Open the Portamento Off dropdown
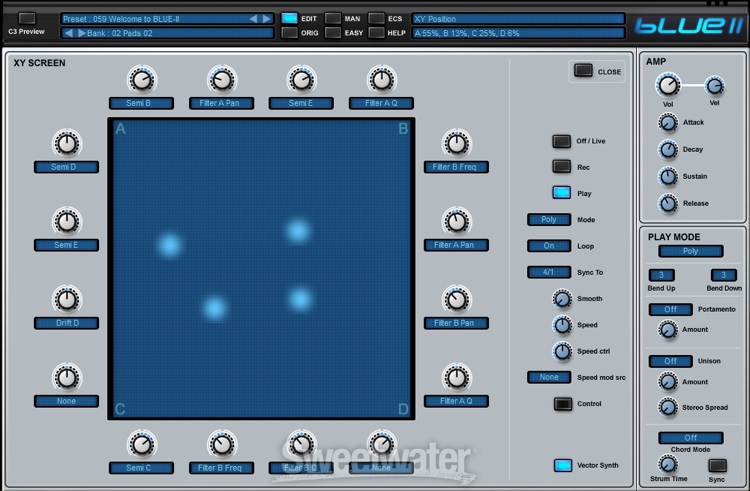The image size is (750, 491). (x=670, y=310)
